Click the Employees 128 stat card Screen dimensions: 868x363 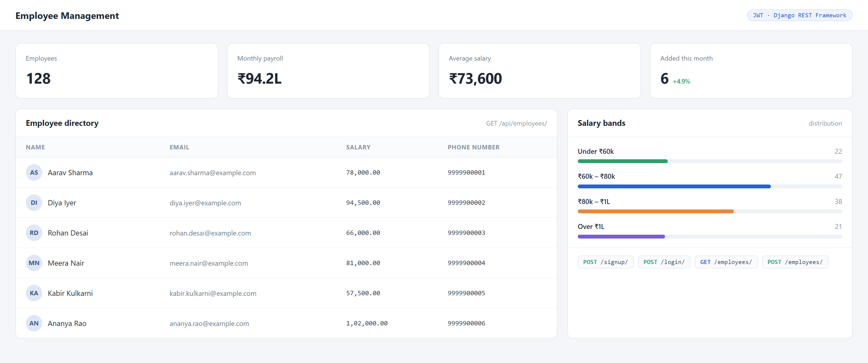click(117, 71)
